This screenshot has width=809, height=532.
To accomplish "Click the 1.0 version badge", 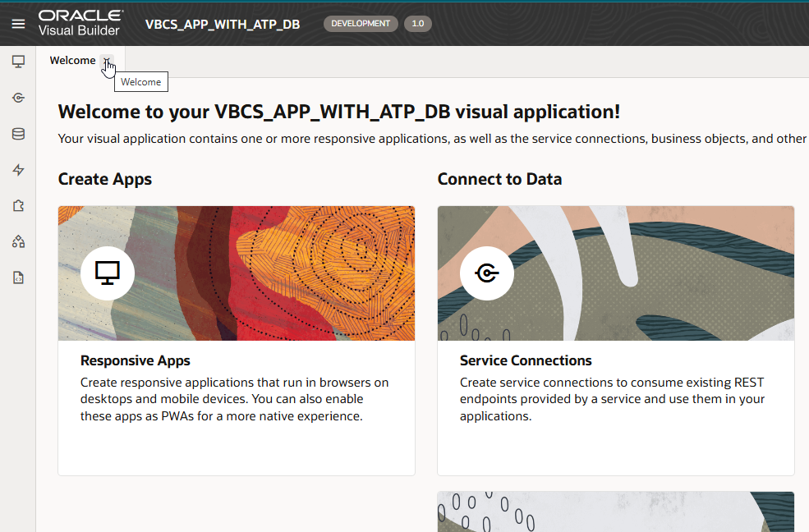I will (417, 24).
